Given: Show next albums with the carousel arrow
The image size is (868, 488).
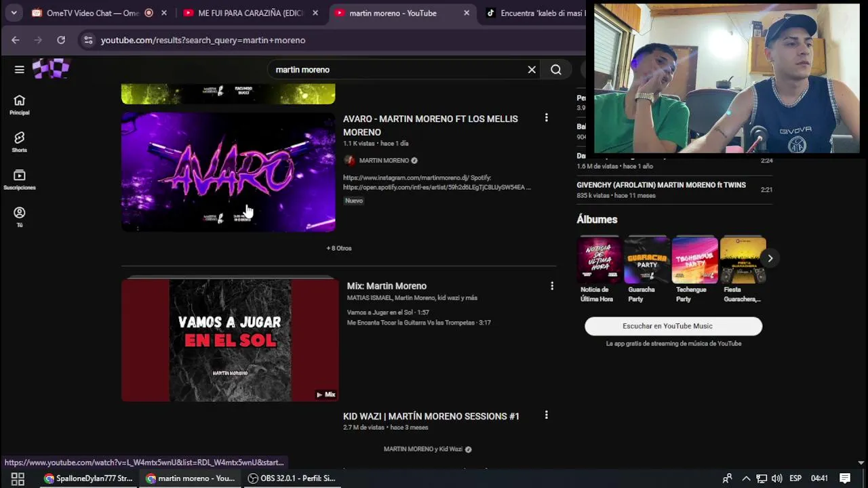Looking at the screenshot, I should coord(770,258).
